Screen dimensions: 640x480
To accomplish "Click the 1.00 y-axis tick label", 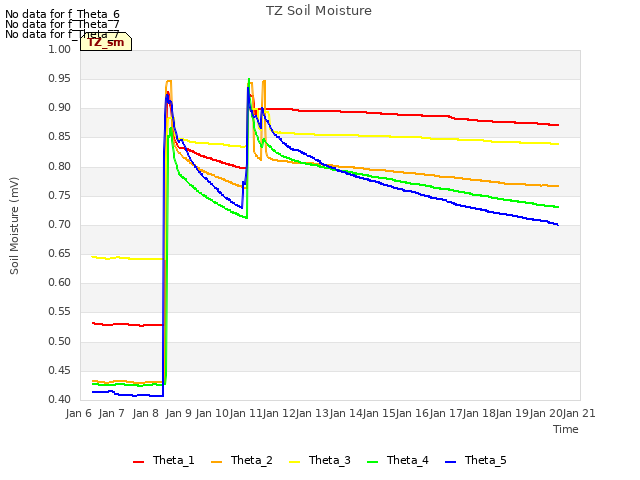I will 60,49.
